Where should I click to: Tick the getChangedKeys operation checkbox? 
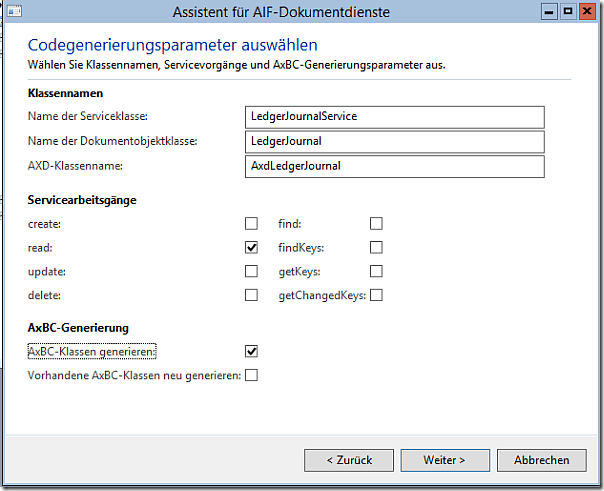[376, 295]
